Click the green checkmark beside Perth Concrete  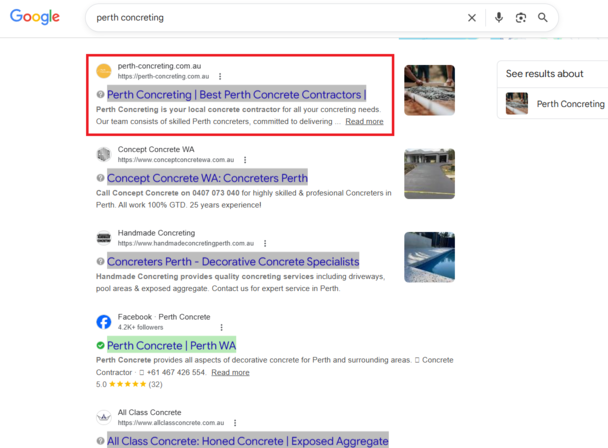[100, 345]
